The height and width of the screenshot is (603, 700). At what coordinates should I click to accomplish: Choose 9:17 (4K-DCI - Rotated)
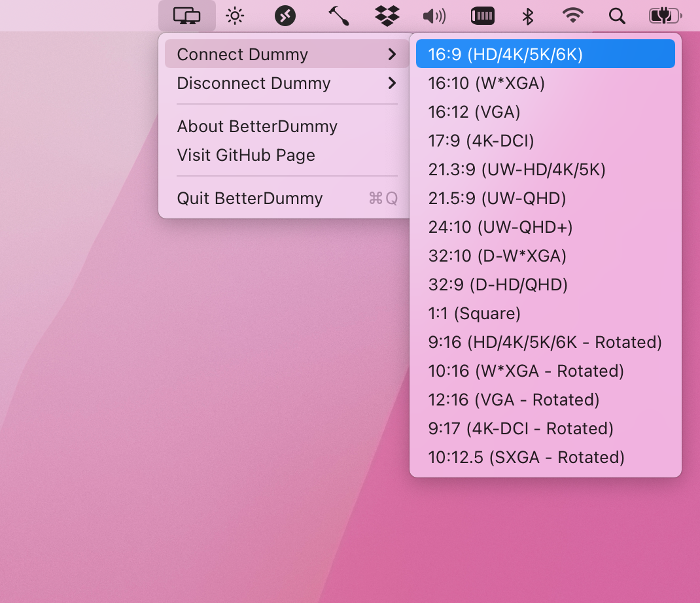pyautogui.click(x=545, y=428)
